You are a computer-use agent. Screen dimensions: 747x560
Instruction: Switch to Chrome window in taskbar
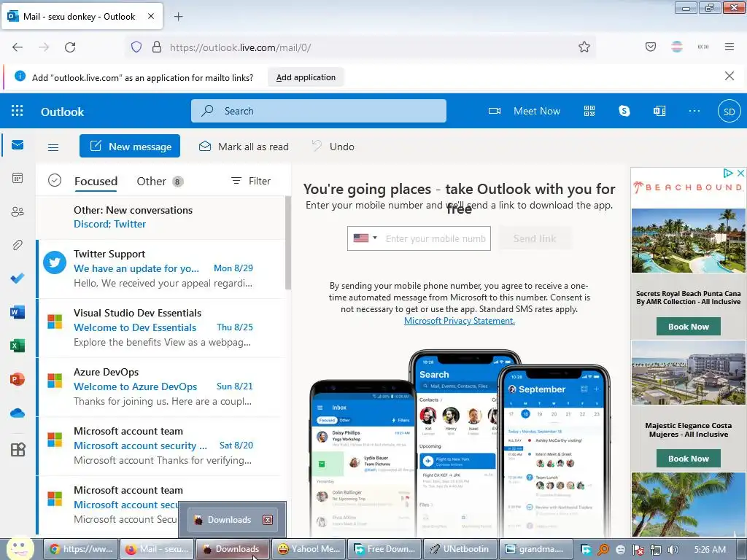[x=80, y=549]
